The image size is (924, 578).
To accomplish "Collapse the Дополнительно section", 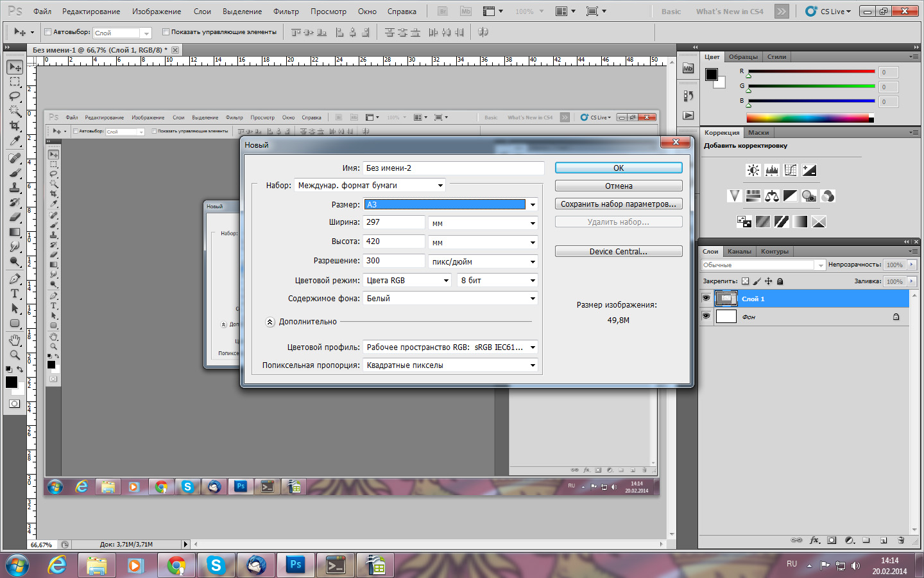I will 270,322.
